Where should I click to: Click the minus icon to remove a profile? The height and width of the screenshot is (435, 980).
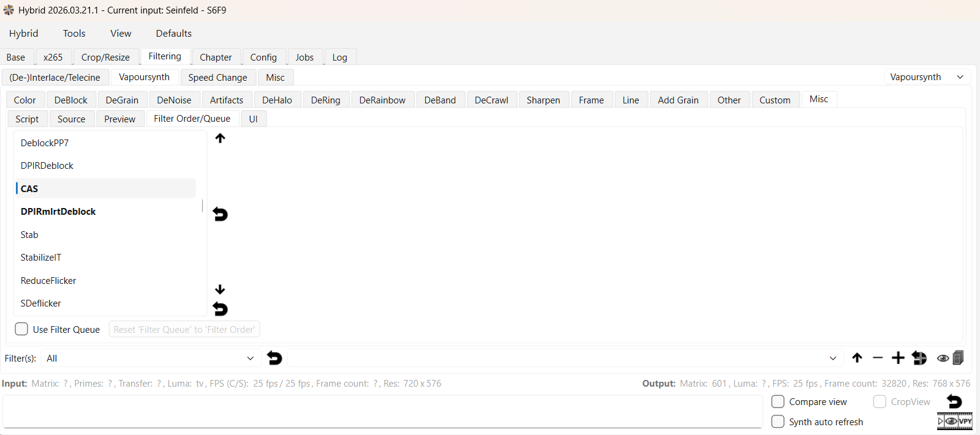coord(878,358)
